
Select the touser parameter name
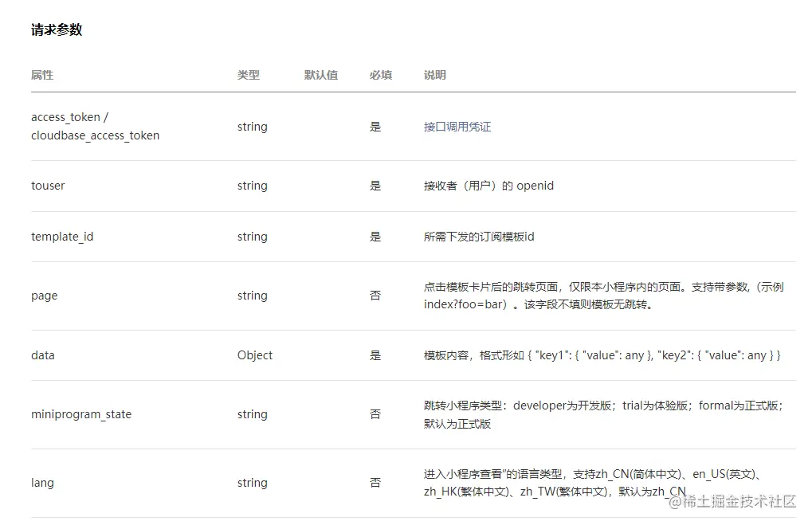click(x=48, y=186)
